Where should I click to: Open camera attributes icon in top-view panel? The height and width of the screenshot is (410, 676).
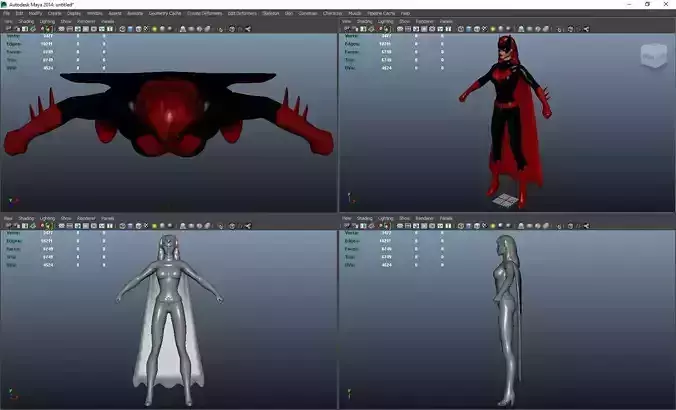pos(16,29)
